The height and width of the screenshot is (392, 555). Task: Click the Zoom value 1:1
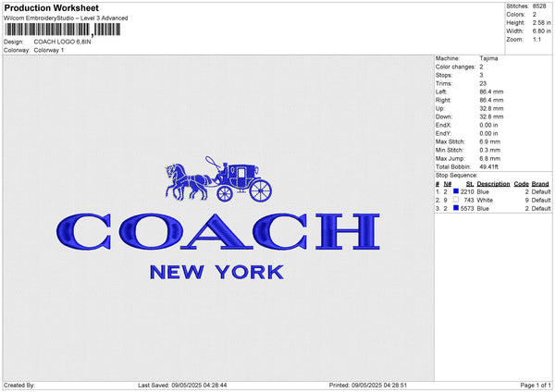536,39
